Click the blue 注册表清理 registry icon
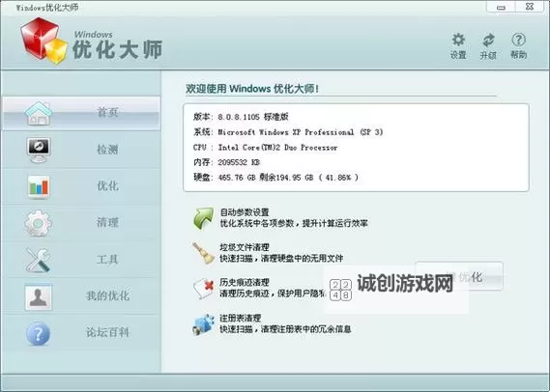The image size is (550, 392). coord(203,324)
